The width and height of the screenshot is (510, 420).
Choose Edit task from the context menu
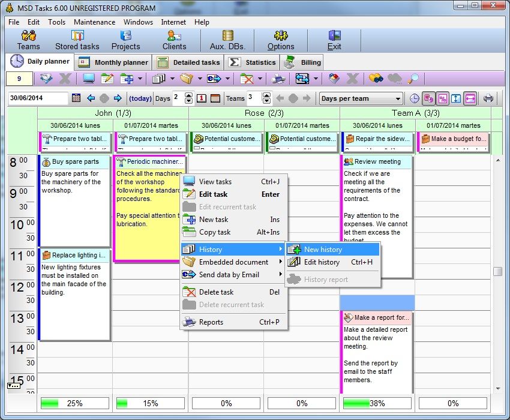pyautogui.click(x=234, y=194)
